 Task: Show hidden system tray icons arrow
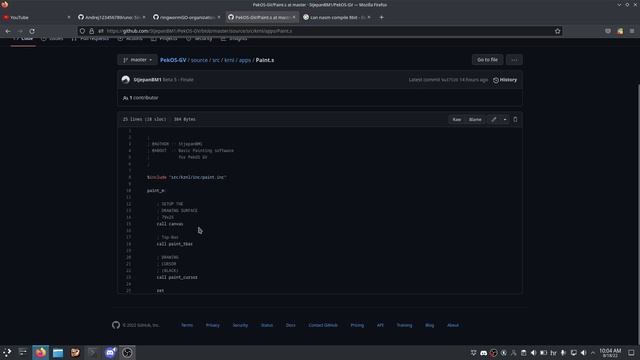pyautogui.click(x=593, y=353)
